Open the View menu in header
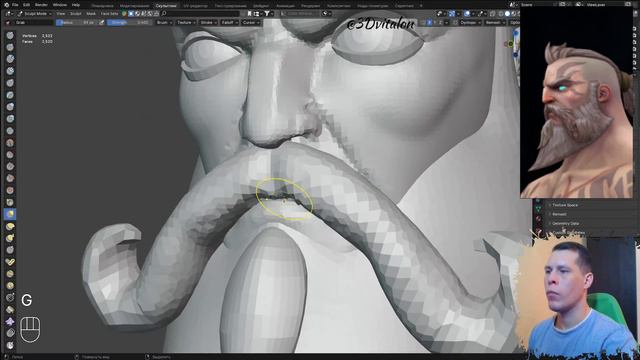This screenshot has width=640, height=360. (61, 13)
